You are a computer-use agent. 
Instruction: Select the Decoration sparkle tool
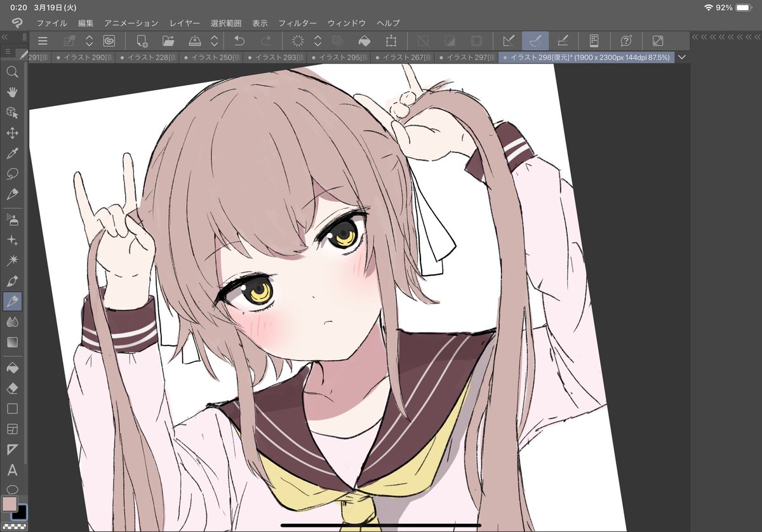pos(12,240)
